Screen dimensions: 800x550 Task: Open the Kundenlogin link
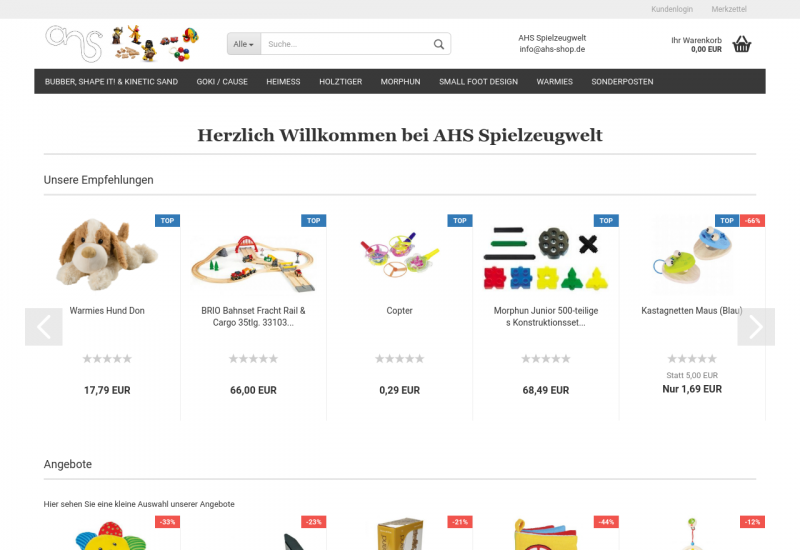pos(672,9)
